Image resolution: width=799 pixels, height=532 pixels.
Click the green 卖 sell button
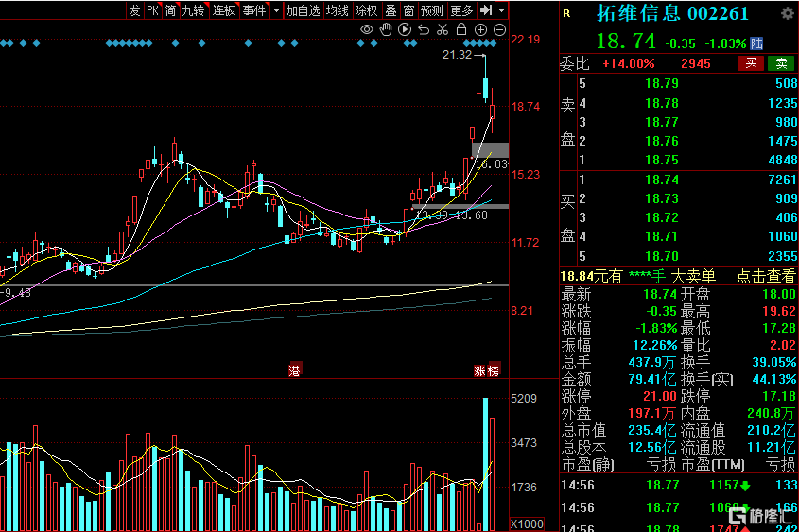[x=781, y=63]
